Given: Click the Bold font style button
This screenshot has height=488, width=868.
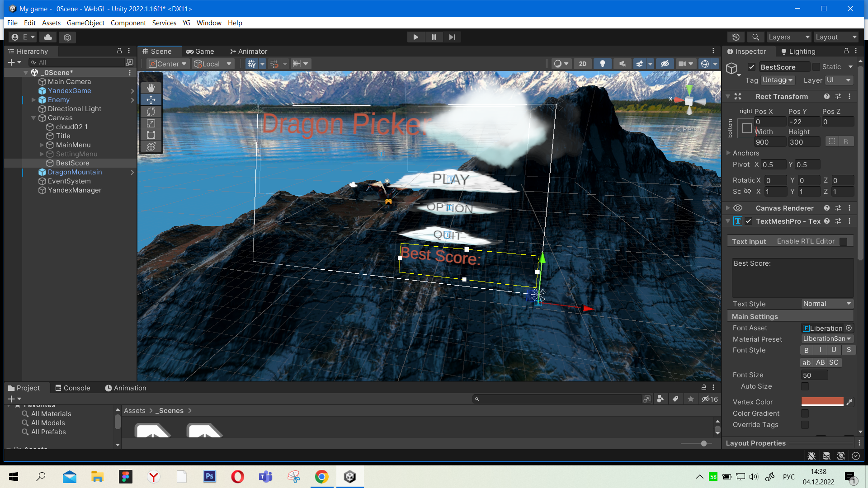Looking at the screenshot, I should pos(806,350).
